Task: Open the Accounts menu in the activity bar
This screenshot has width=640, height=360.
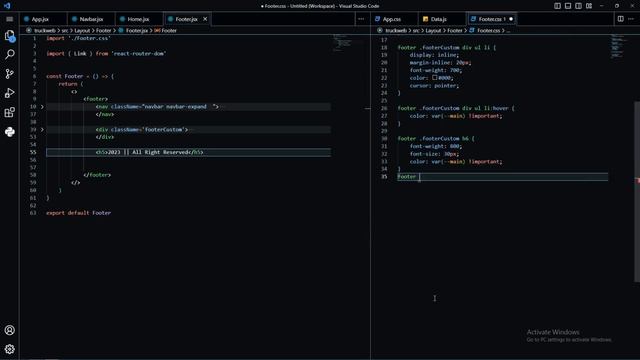Action: pyautogui.click(x=10, y=330)
